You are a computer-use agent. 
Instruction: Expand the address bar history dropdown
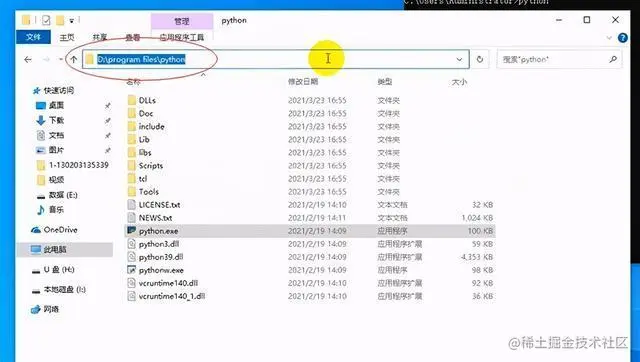tap(459, 60)
